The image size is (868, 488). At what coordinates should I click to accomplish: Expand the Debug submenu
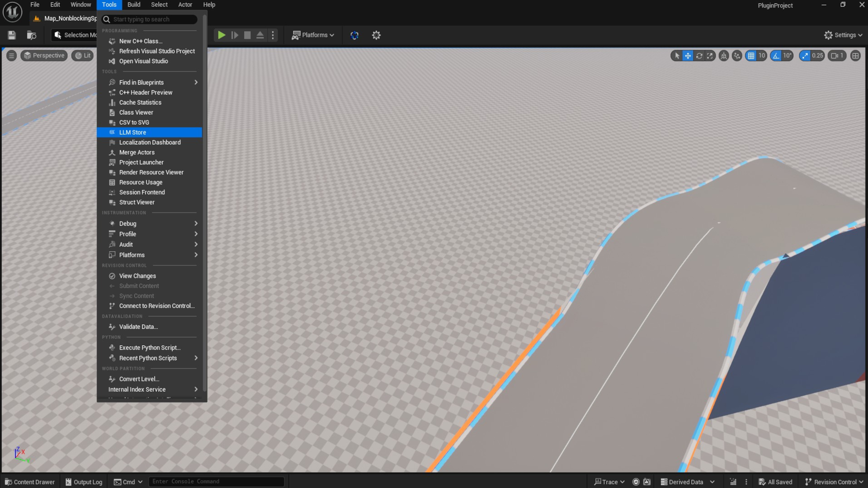pyautogui.click(x=150, y=224)
